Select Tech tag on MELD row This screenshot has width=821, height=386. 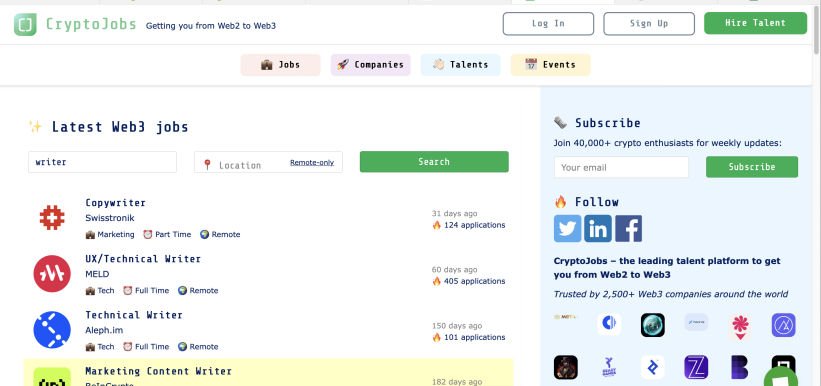coord(99,291)
